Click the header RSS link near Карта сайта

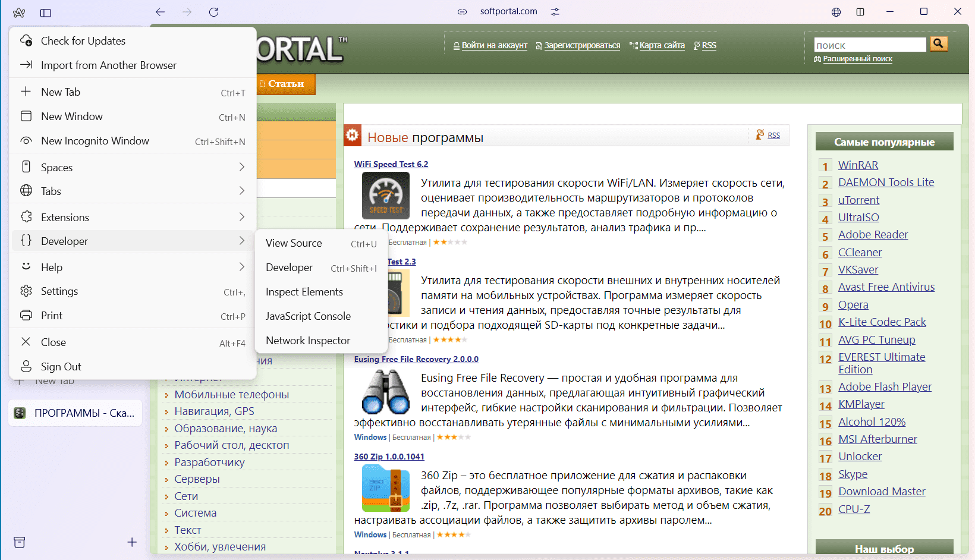click(709, 45)
